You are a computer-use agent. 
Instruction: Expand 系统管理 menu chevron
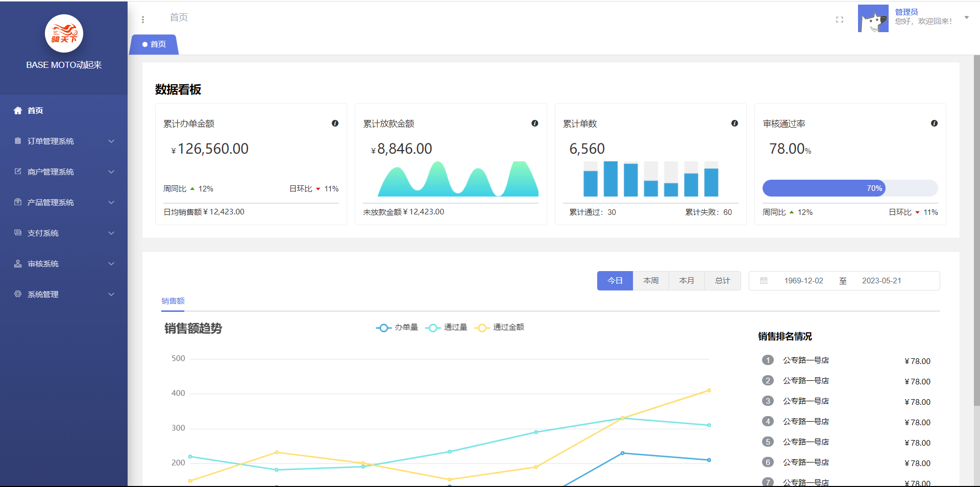pos(111,294)
